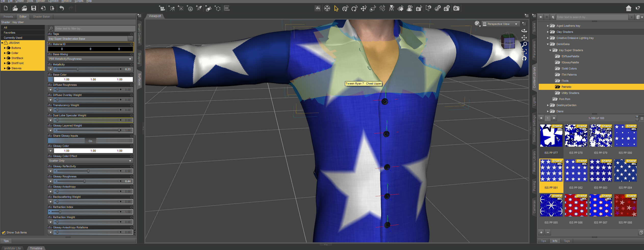The width and height of the screenshot is (644, 250).
Task: Switch to the Presets tab
Action: (x=8, y=17)
